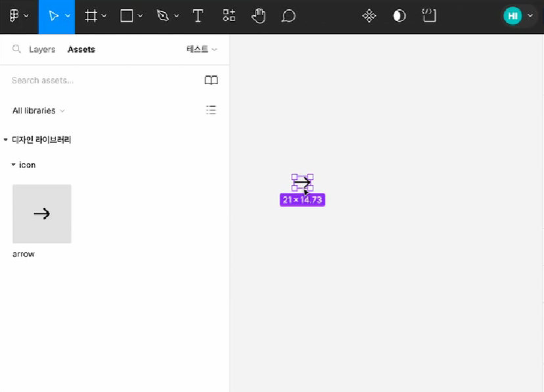Open the 테스트 page dropdown

(202, 49)
